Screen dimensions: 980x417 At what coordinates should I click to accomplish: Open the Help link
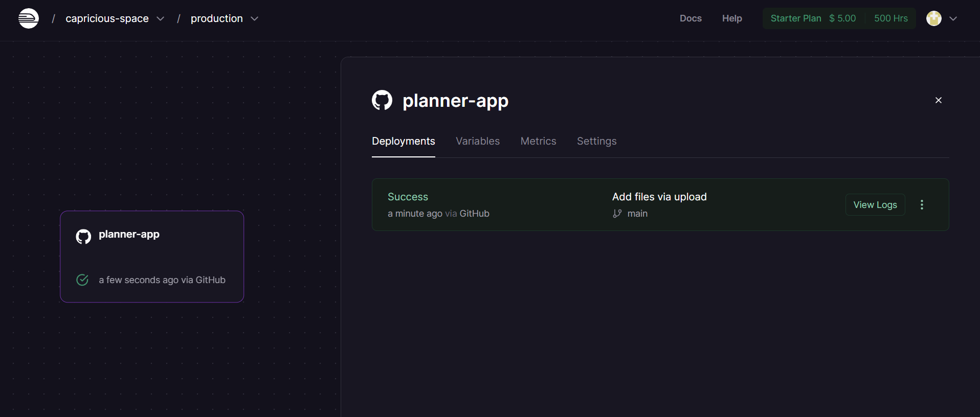[732, 18]
